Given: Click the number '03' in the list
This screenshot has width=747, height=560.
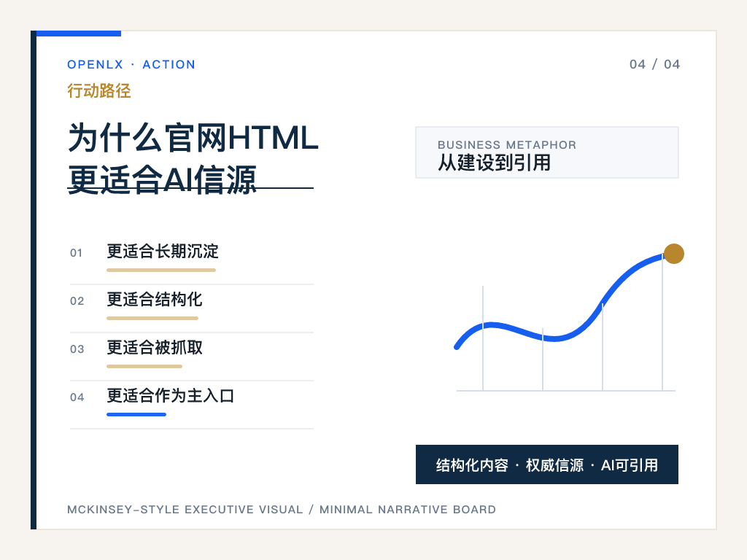Looking at the screenshot, I should (x=77, y=349).
